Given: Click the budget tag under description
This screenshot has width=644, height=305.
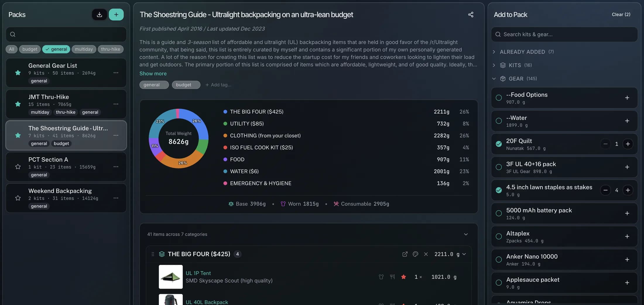Looking at the screenshot, I should pyautogui.click(x=186, y=85).
